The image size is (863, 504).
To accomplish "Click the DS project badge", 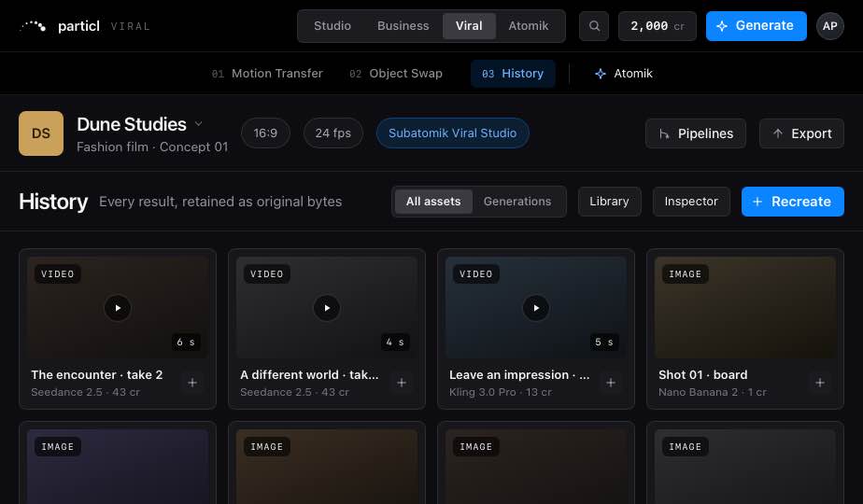I will pyautogui.click(x=41, y=133).
